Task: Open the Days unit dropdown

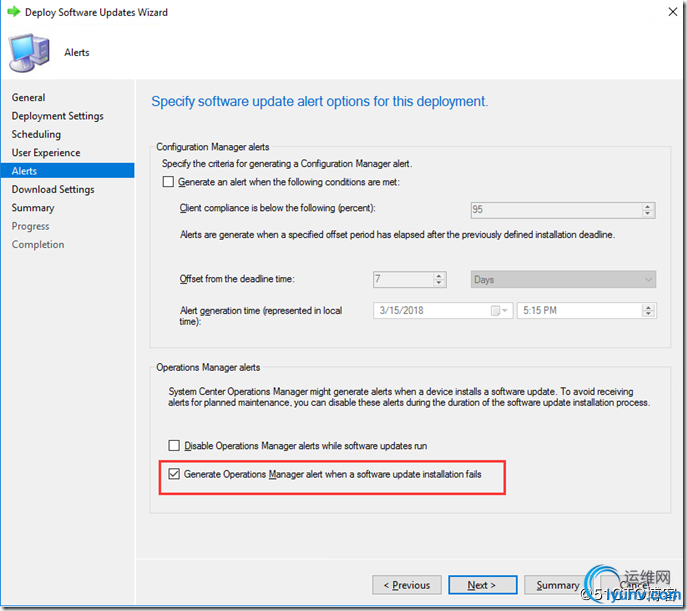Action: tap(563, 279)
